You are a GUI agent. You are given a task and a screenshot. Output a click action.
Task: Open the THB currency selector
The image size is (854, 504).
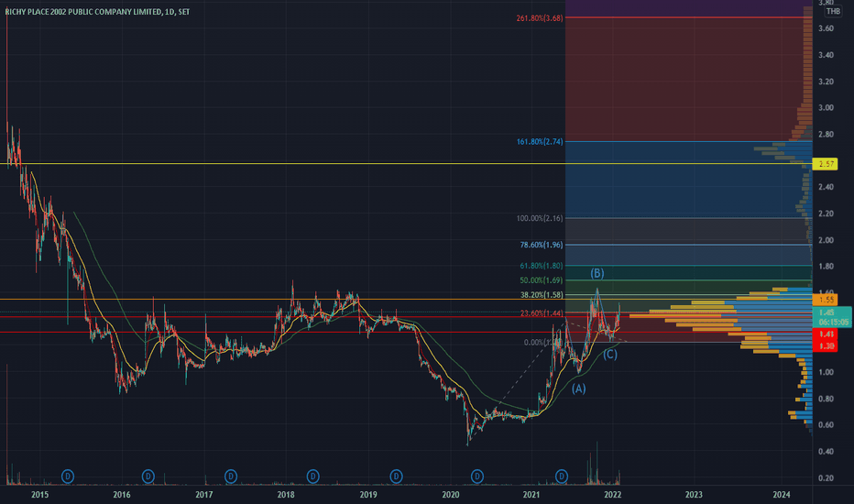833,11
